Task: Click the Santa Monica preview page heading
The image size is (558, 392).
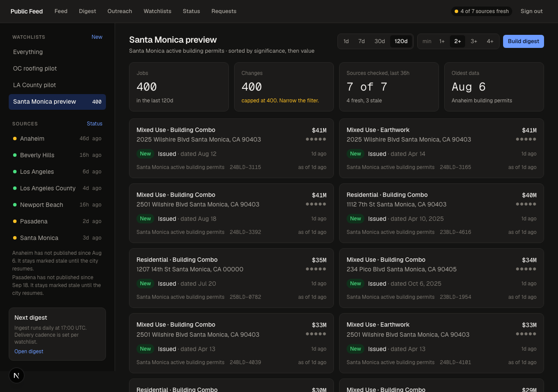Action: [173, 40]
